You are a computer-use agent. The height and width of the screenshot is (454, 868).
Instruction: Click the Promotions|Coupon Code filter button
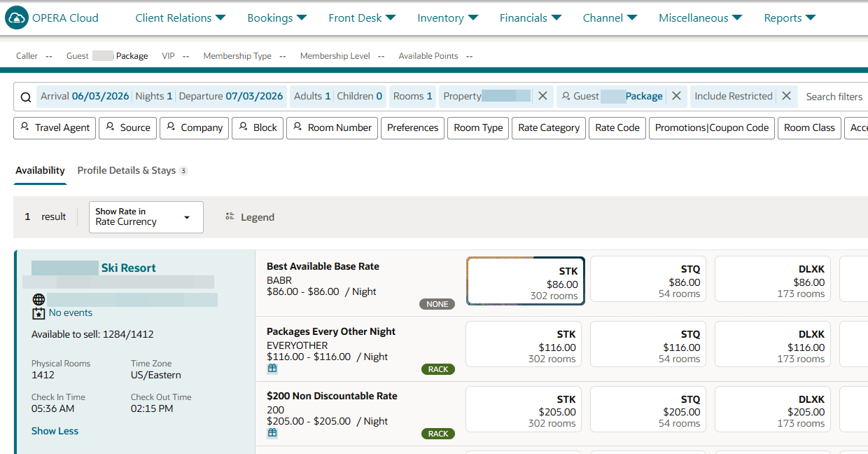(x=712, y=128)
